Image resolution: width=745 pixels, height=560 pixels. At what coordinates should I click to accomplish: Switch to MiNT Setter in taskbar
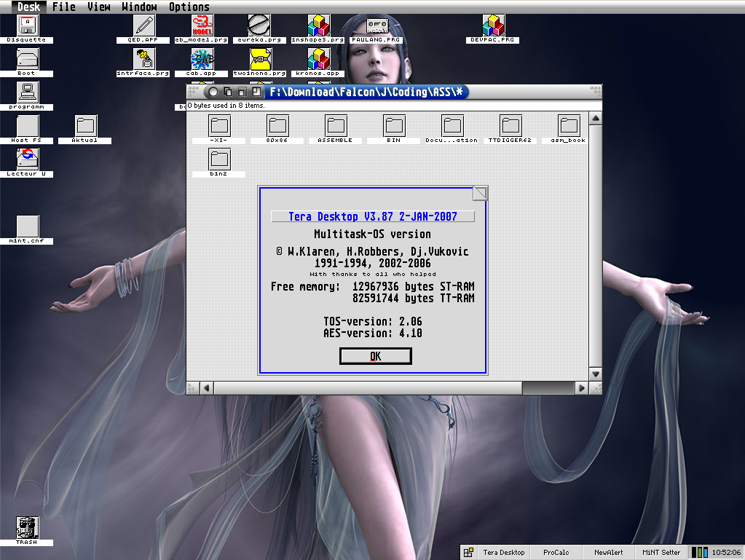[x=661, y=553]
